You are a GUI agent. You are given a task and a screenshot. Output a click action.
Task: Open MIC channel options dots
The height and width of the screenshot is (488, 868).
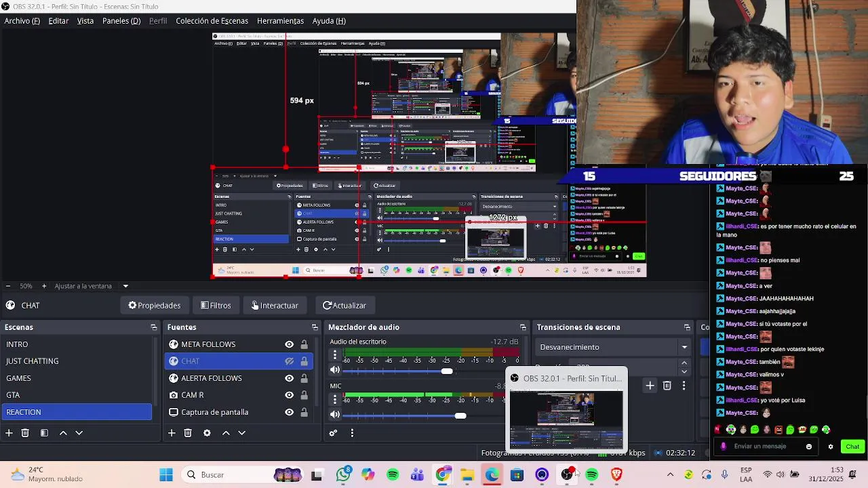(334, 399)
